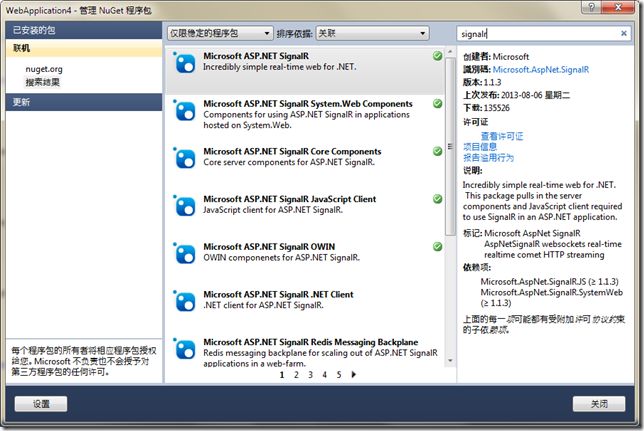Viewport: 644px width, 431px height.
Task: Click installed checkmark for Microsoft ASP.NET SignalR
Action: 437,56
